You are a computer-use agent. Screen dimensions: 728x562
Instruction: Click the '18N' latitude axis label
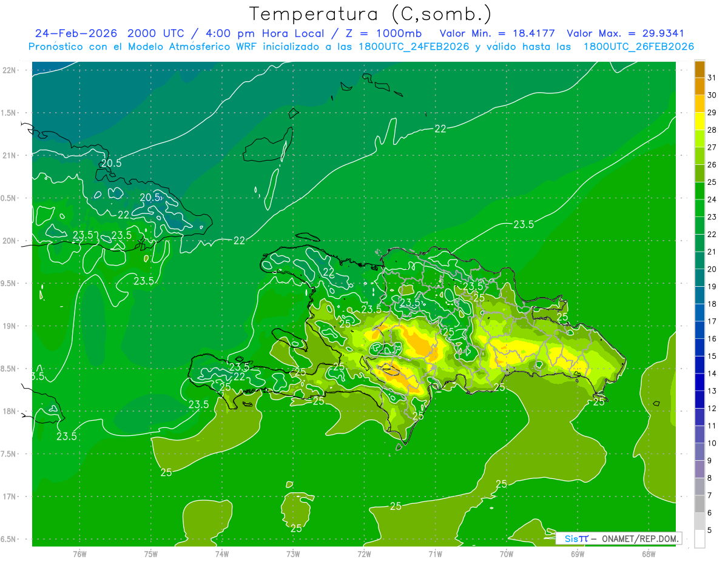(x=10, y=412)
